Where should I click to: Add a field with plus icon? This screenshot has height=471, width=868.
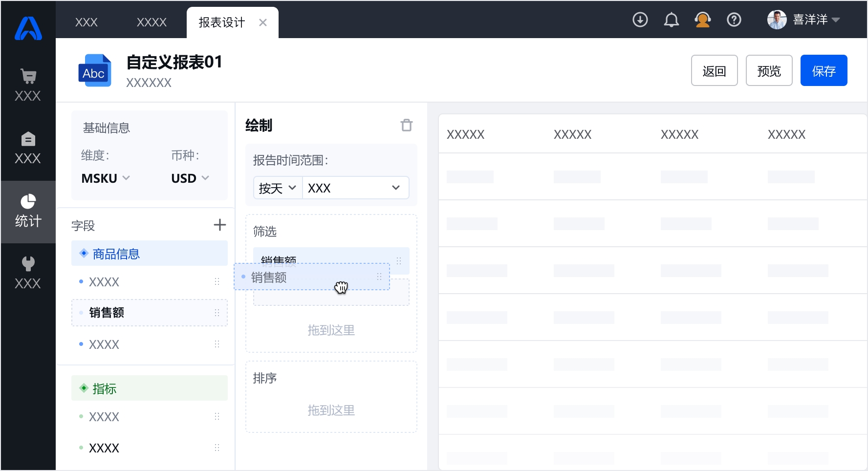click(x=220, y=225)
